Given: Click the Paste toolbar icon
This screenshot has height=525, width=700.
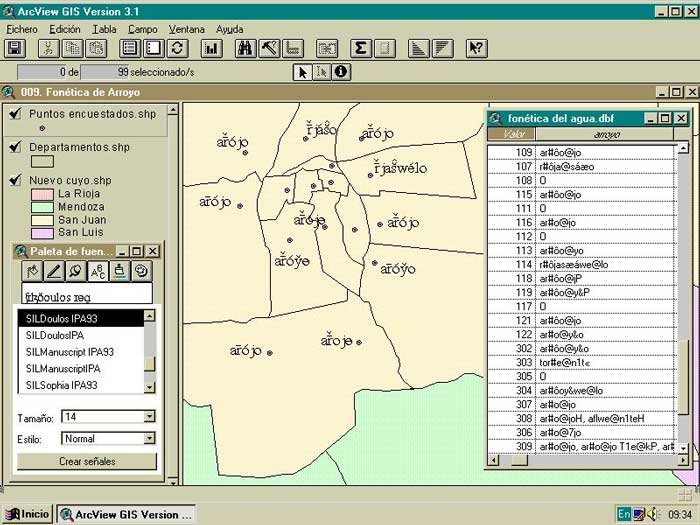Looking at the screenshot, I should (96, 49).
